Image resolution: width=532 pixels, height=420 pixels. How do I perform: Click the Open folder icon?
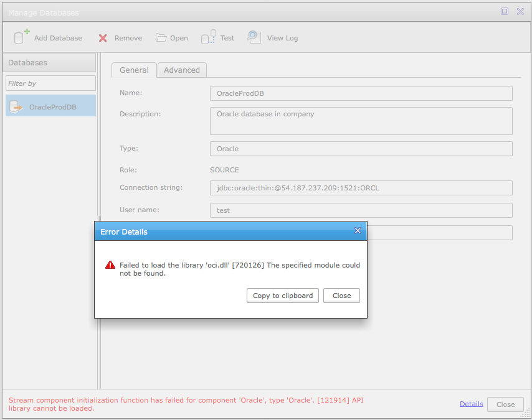click(161, 37)
